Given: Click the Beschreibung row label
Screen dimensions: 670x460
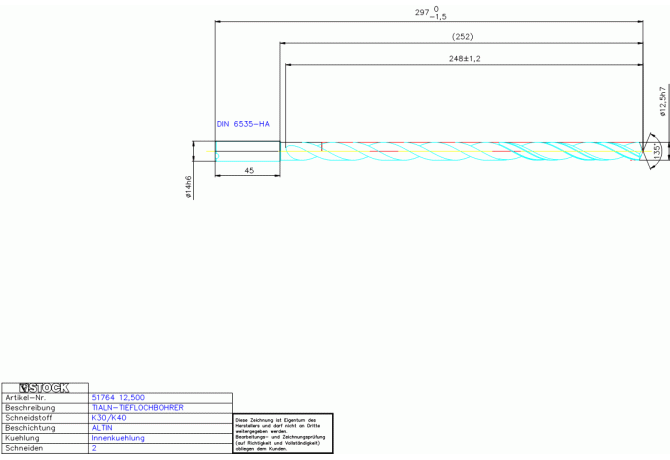Looking at the screenshot, I should coord(28,408).
